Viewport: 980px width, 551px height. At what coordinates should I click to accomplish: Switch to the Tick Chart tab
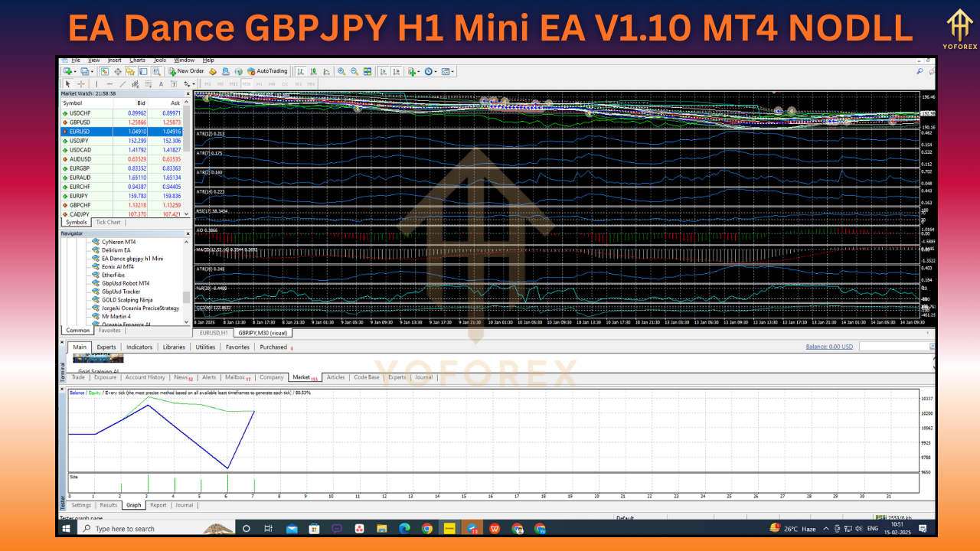coord(108,222)
